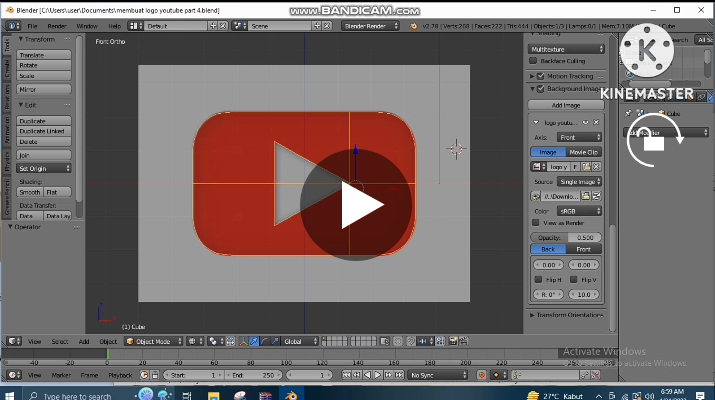Viewport: 715px width, 400px height.
Task: Open Blender from the Windows taskbar
Action: tap(291, 395)
